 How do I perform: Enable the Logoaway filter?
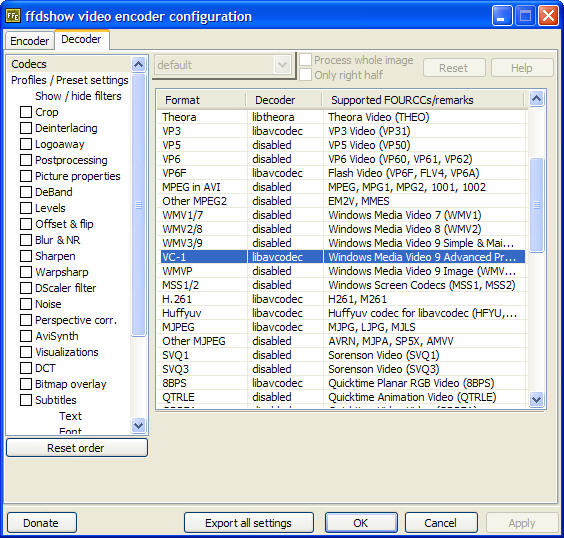click(26, 144)
